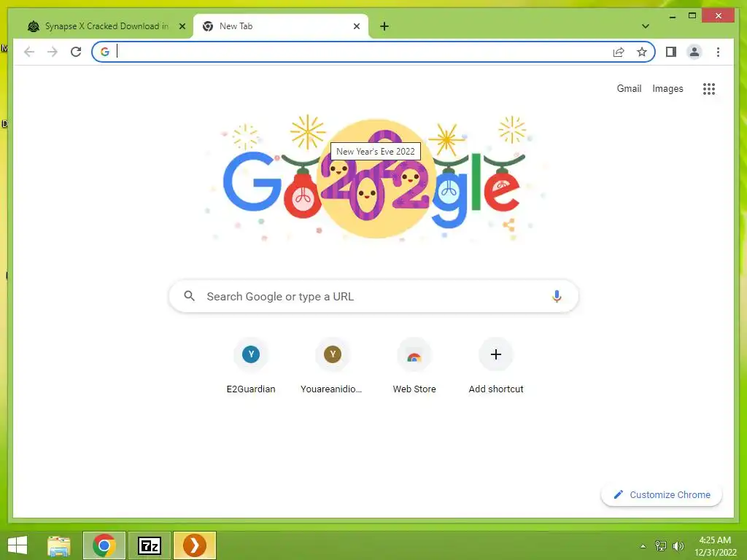The height and width of the screenshot is (560, 747).
Task: Open the tab search dropdown arrow
Action: coord(646,26)
